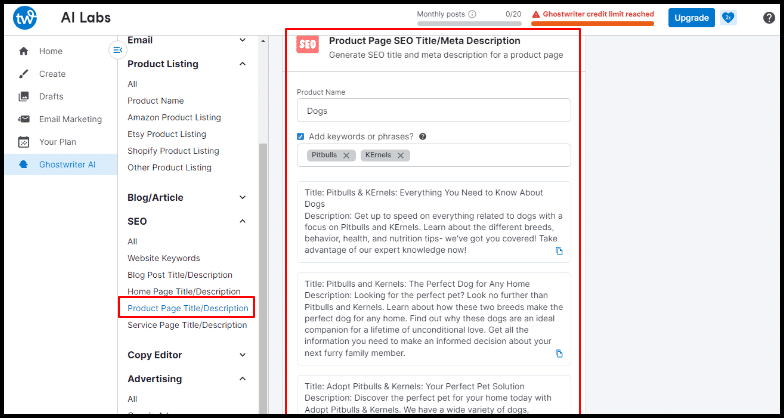Click the Upgrade button

(x=691, y=18)
